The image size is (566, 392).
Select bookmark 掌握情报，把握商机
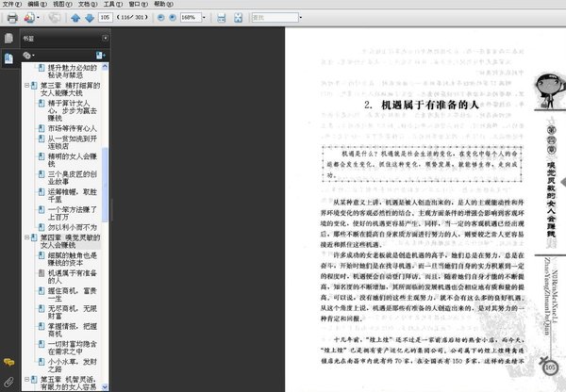coord(73,330)
